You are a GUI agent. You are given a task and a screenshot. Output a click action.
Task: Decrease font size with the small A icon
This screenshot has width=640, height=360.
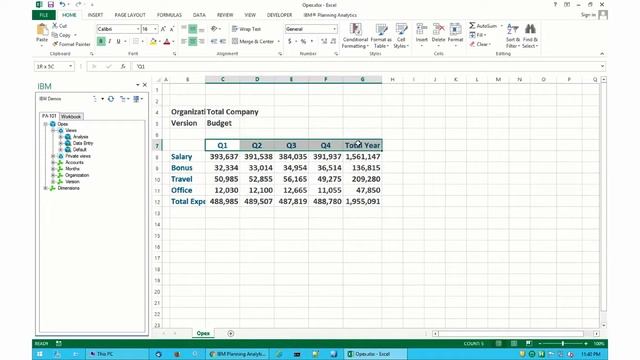[x=171, y=29]
